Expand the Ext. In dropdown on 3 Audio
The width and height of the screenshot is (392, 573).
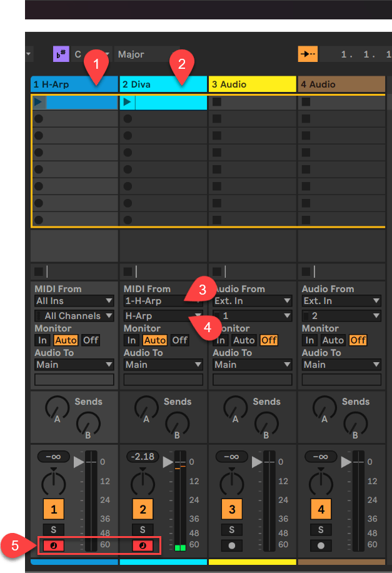(253, 301)
